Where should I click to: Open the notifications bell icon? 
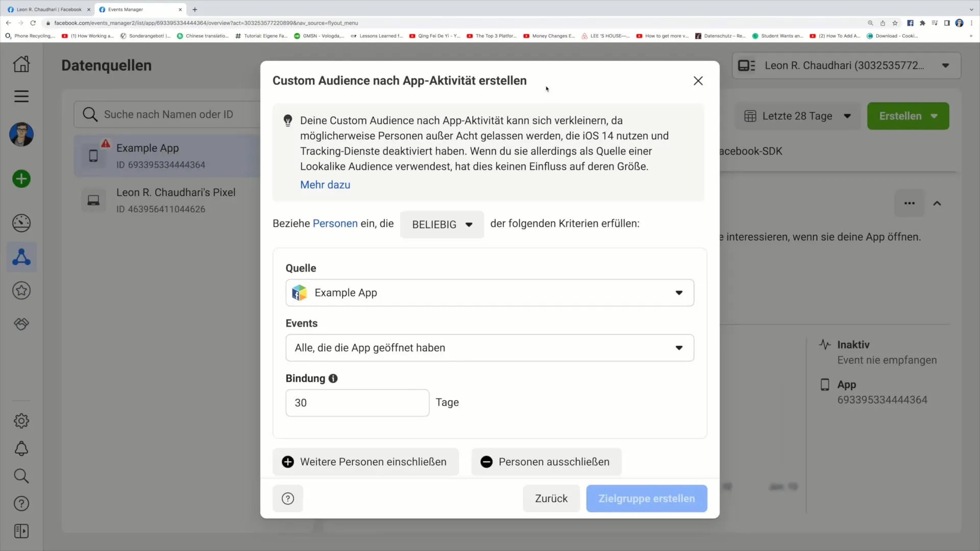pyautogui.click(x=21, y=448)
